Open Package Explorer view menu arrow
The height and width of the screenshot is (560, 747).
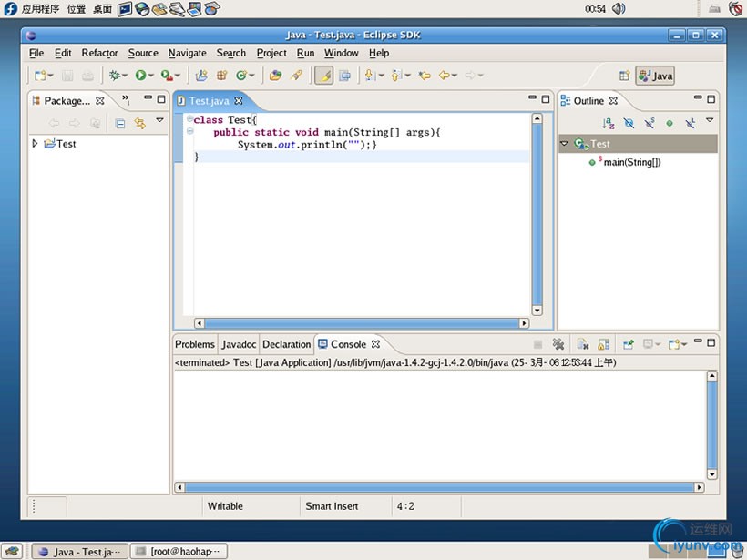pos(160,120)
